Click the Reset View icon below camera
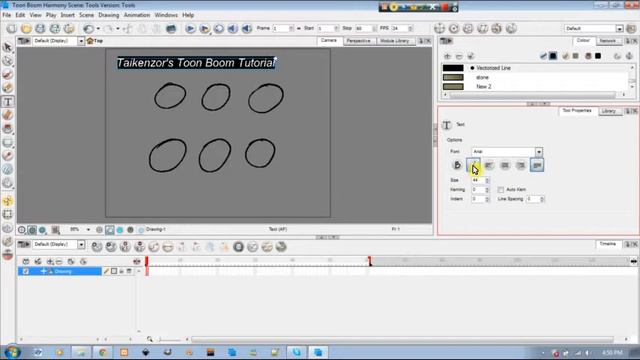 (22, 230)
